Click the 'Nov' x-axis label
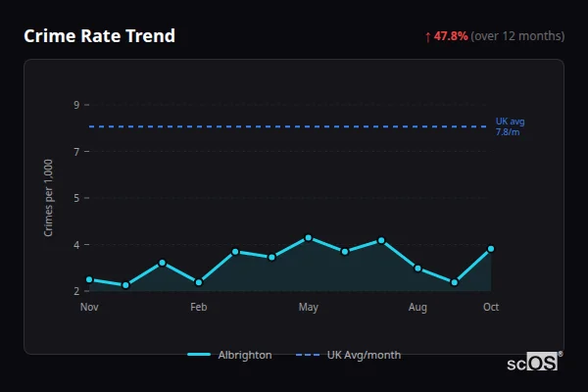This screenshot has width=588, height=392. click(89, 307)
